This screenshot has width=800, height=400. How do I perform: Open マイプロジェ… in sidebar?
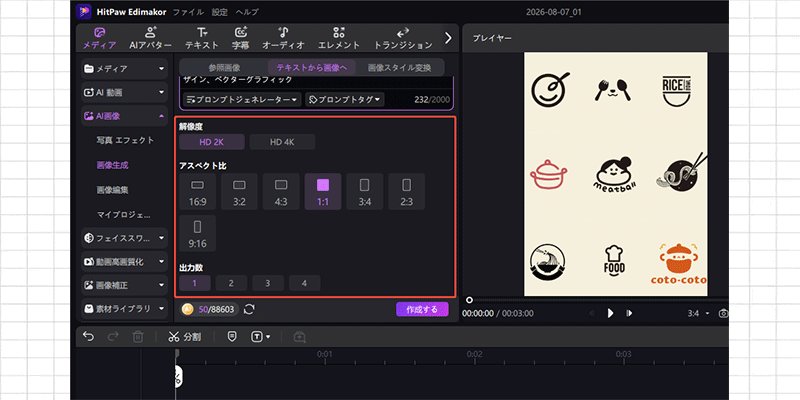[x=123, y=215]
